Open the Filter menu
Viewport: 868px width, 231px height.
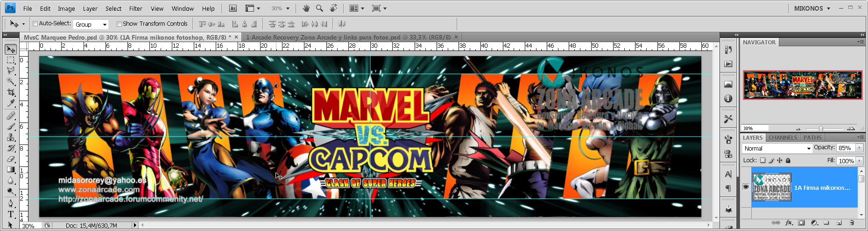coord(136,8)
